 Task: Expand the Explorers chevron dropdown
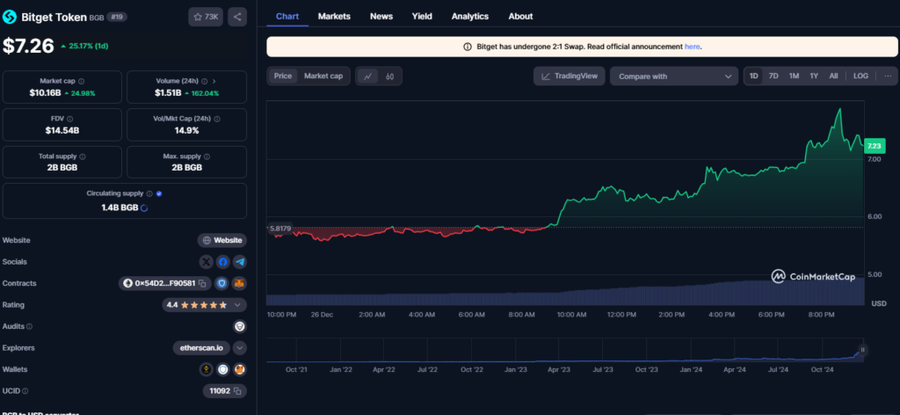pyautogui.click(x=240, y=348)
